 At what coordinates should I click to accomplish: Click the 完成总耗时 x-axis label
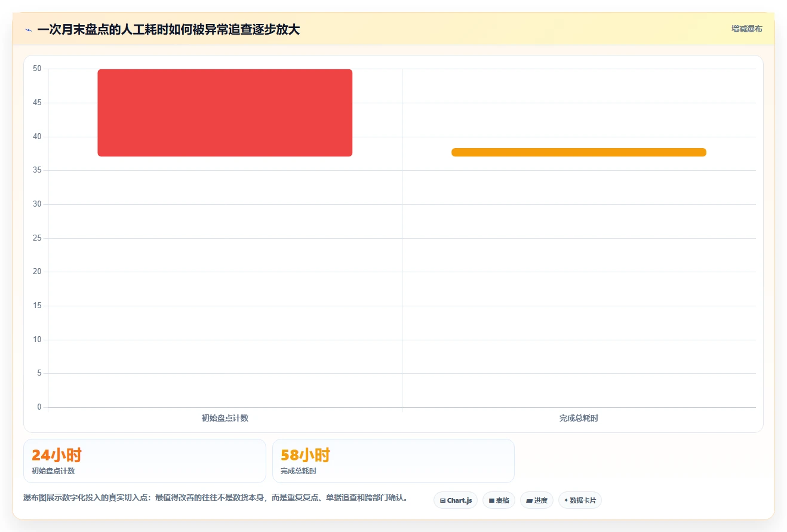(579, 418)
